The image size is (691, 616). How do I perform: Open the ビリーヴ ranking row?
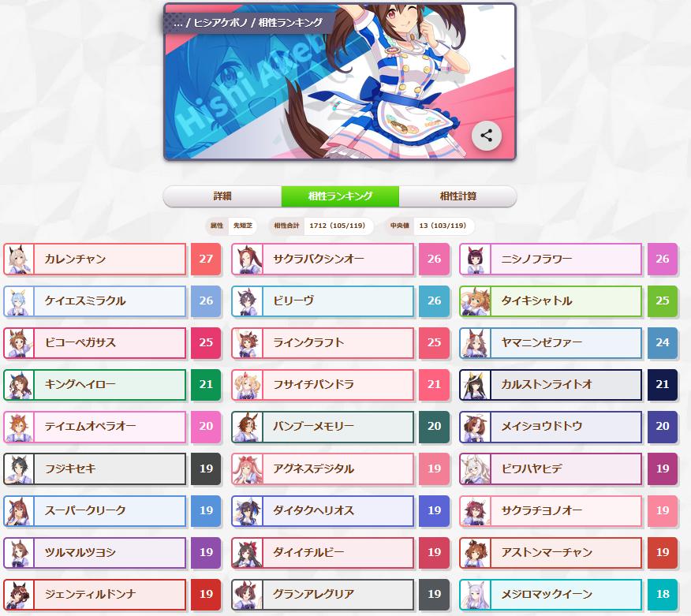tap(323, 301)
